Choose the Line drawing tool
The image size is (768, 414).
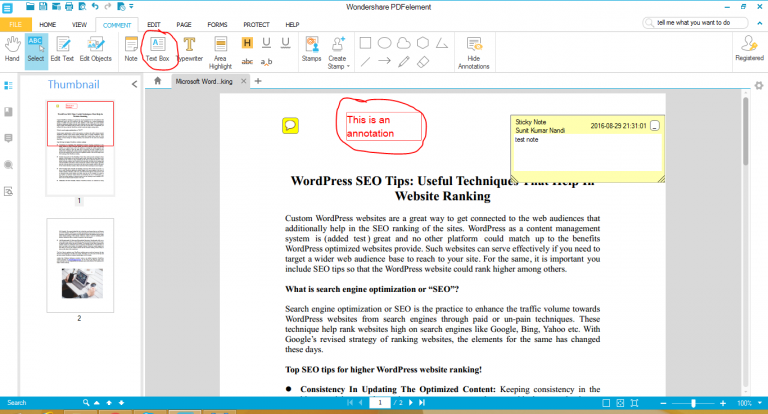pos(365,62)
